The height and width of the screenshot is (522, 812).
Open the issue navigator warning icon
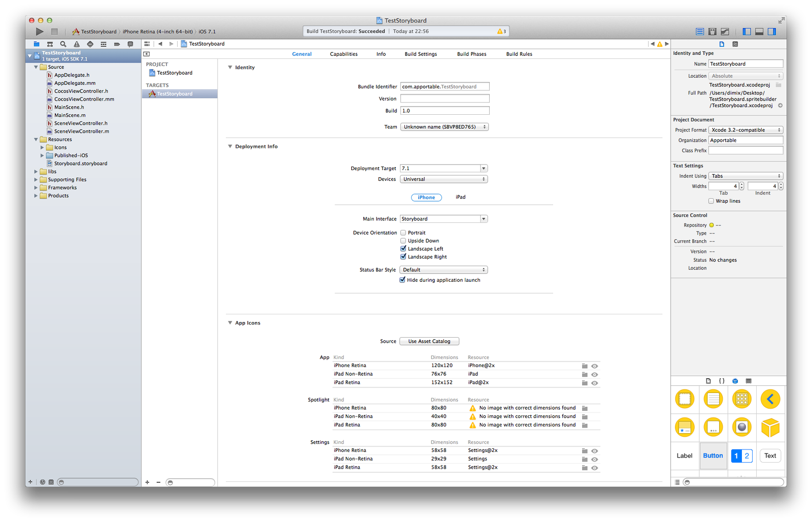click(x=77, y=44)
